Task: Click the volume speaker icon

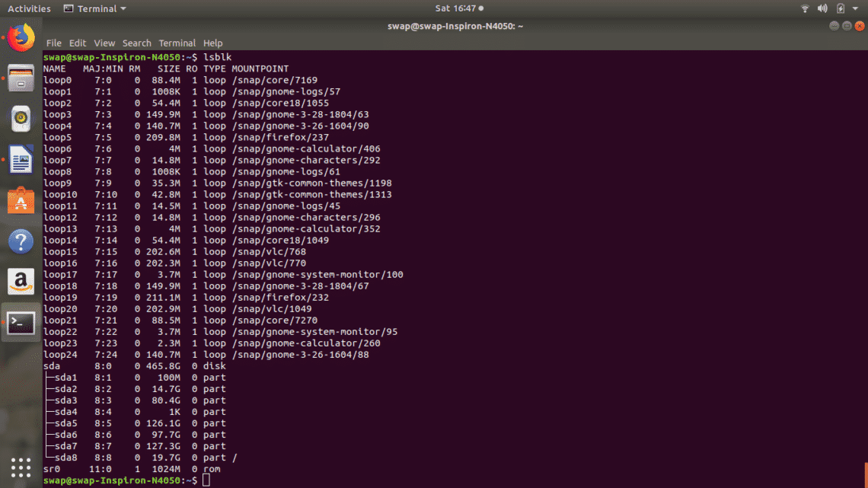Action: [x=822, y=8]
